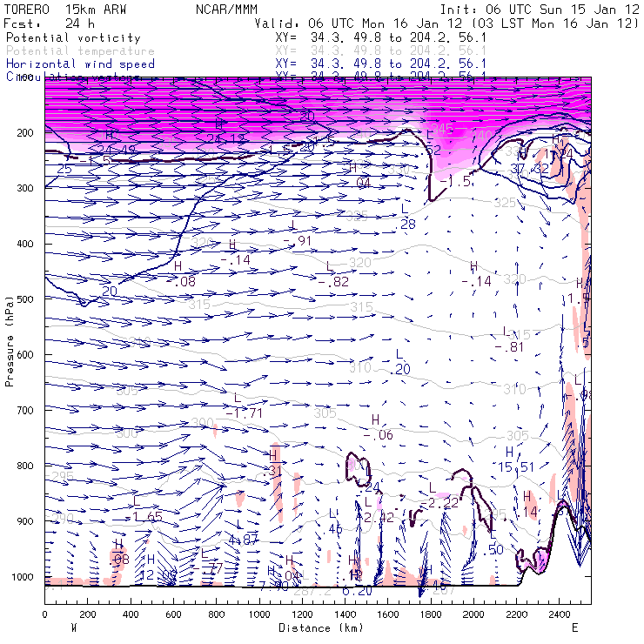The image size is (644, 644).
Task: Click the '.28' wind minimum label
Action: [407, 224]
